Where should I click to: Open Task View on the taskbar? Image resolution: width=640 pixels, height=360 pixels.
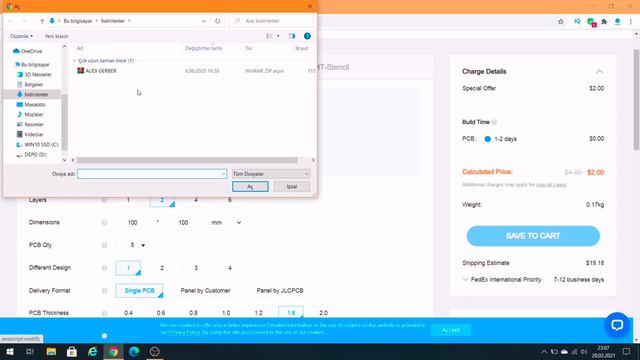pyautogui.click(x=30, y=351)
